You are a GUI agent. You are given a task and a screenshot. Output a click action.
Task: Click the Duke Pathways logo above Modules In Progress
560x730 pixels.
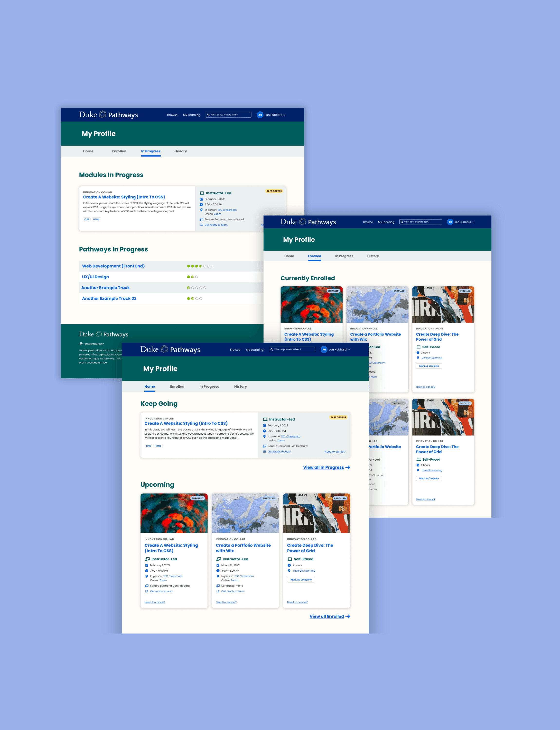pyautogui.click(x=108, y=115)
